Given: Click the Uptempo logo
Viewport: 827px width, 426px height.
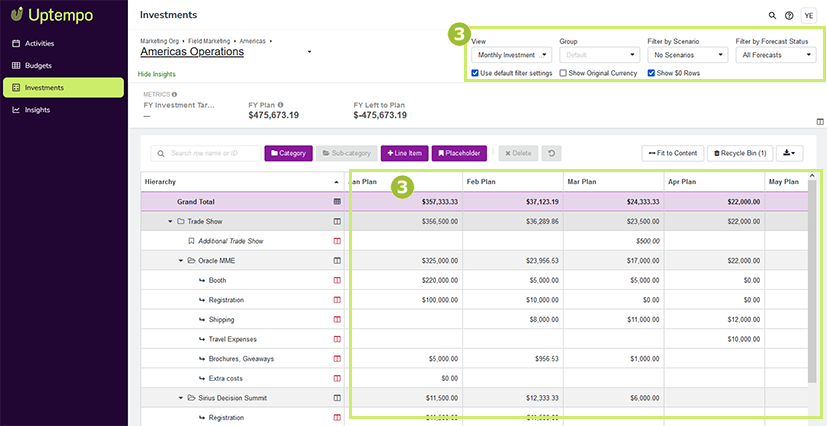Looking at the screenshot, I should pos(52,15).
